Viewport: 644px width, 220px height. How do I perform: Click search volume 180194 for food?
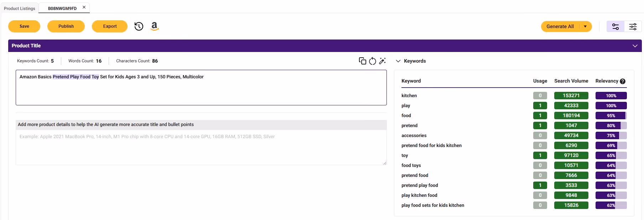571,116
